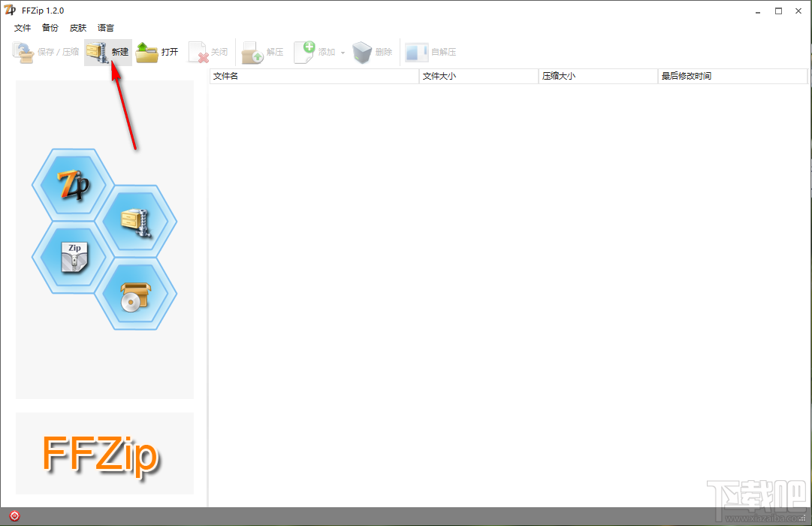The height and width of the screenshot is (526, 812).
Task: Open the 备份 menu
Action: 50,28
